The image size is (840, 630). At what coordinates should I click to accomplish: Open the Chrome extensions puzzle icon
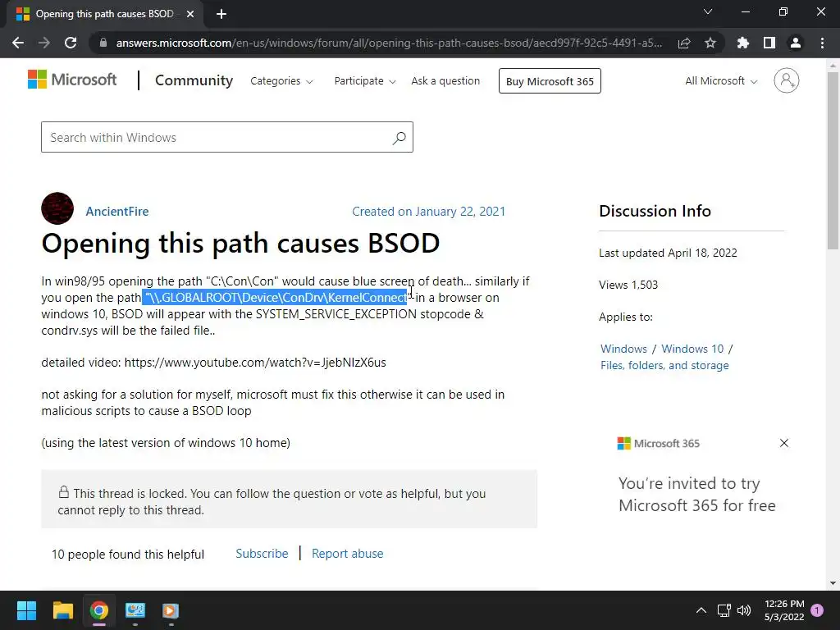pyautogui.click(x=743, y=43)
